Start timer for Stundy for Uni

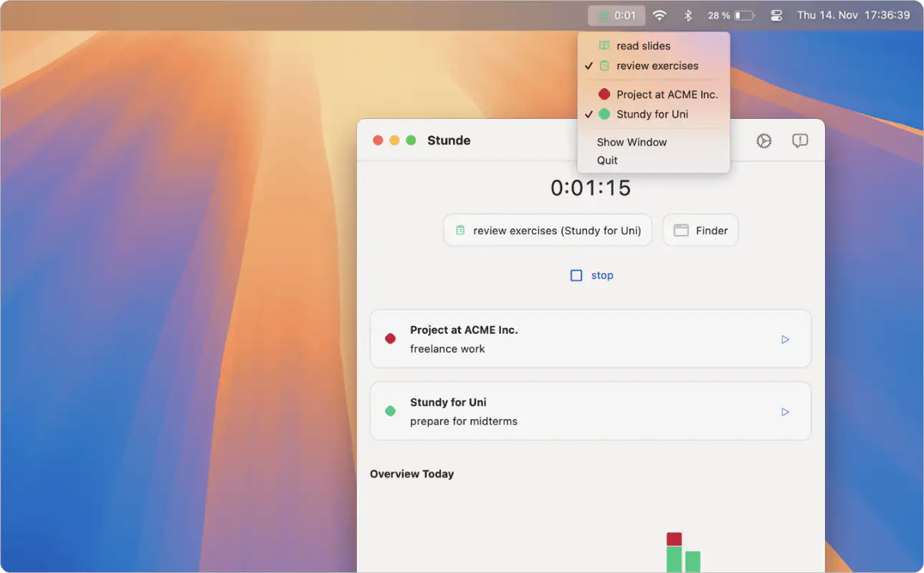[785, 412]
